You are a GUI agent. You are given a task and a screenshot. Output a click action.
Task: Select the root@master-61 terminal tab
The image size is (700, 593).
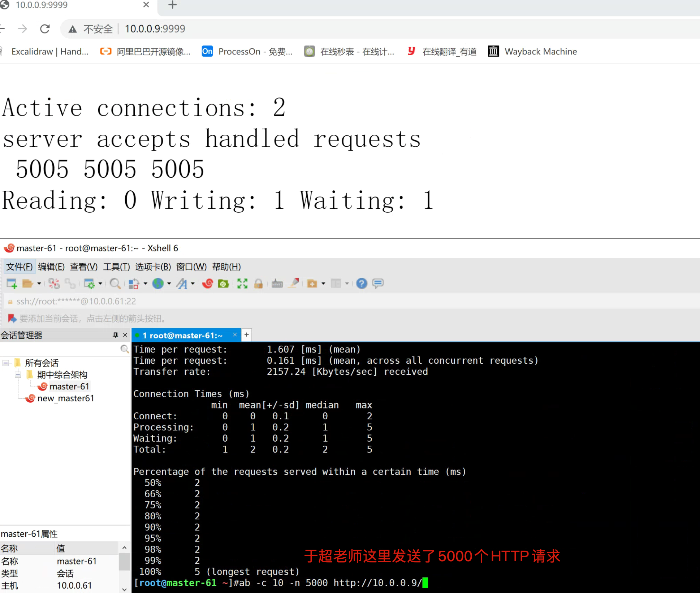[182, 336]
